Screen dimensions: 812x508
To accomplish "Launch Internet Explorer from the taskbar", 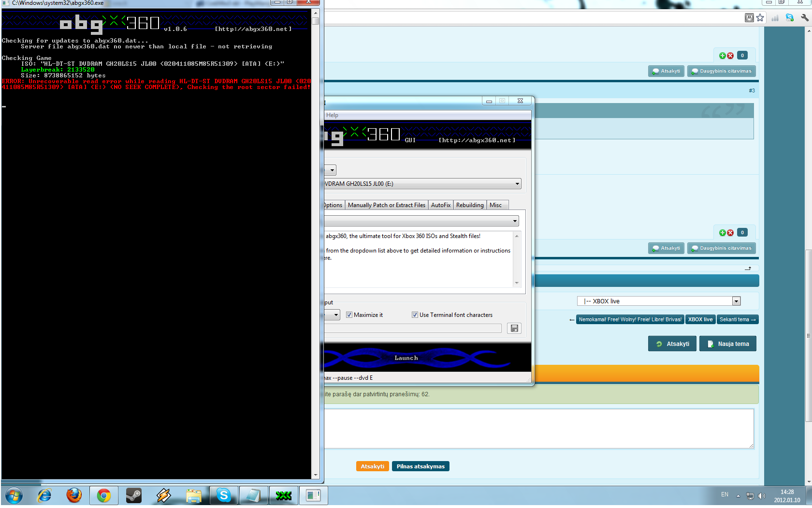I will (44, 495).
